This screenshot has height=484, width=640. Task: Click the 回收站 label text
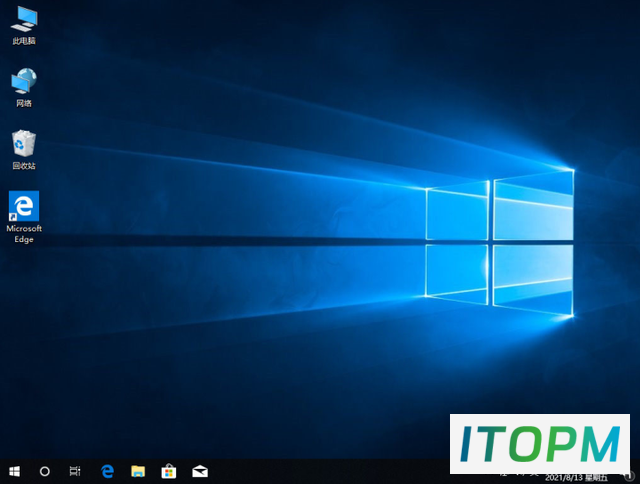(x=24, y=166)
